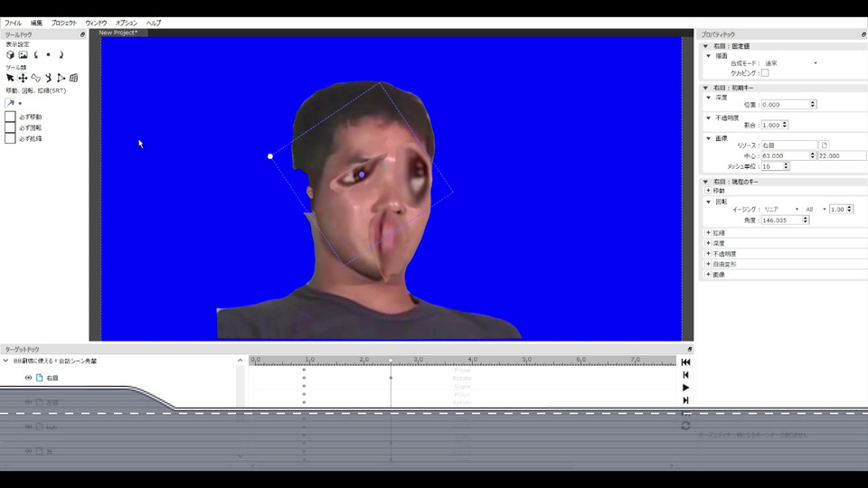Image resolution: width=868 pixels, height=488 pixels.
Task: Open the easing All range dropdown
Action: (x=816, y=209)
